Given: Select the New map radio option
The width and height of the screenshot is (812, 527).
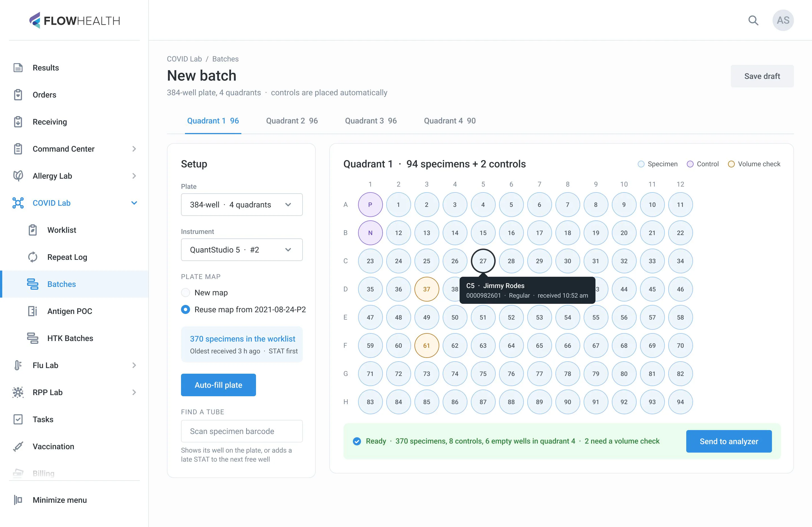Looking at the screenshot, I should point(185,293).
